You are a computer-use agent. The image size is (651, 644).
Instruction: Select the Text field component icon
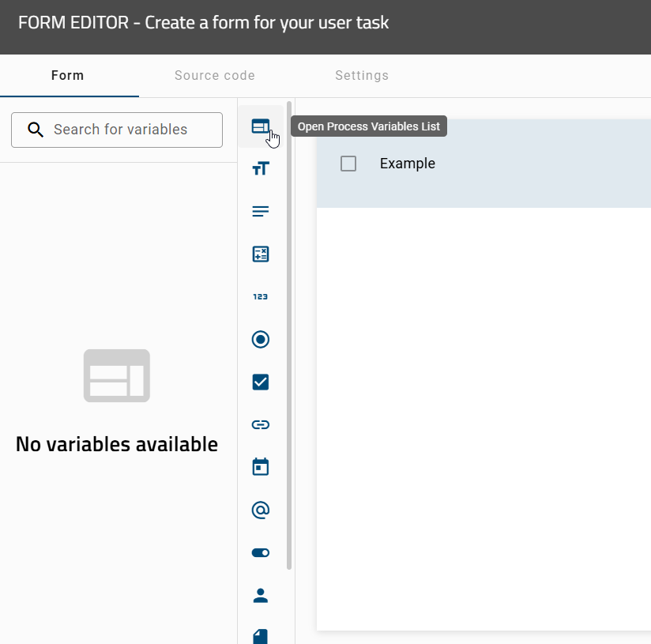tap(261, 168)
